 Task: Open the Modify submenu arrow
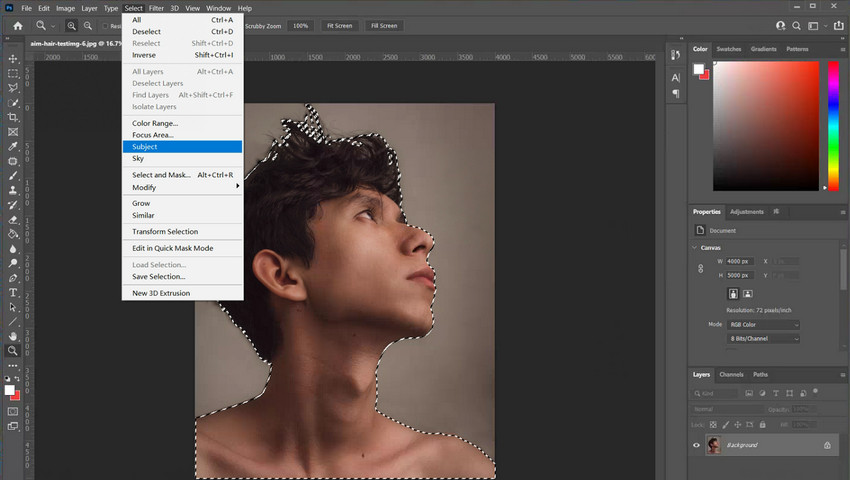237,186
